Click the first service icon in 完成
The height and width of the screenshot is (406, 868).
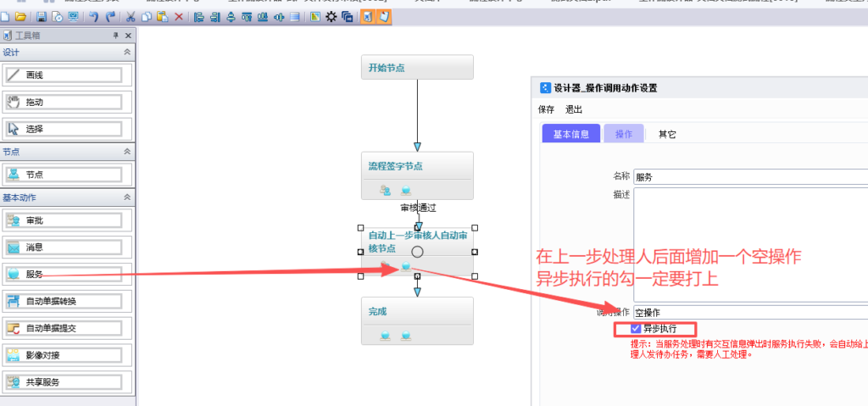pyautogui.click(x=386, y=335)
